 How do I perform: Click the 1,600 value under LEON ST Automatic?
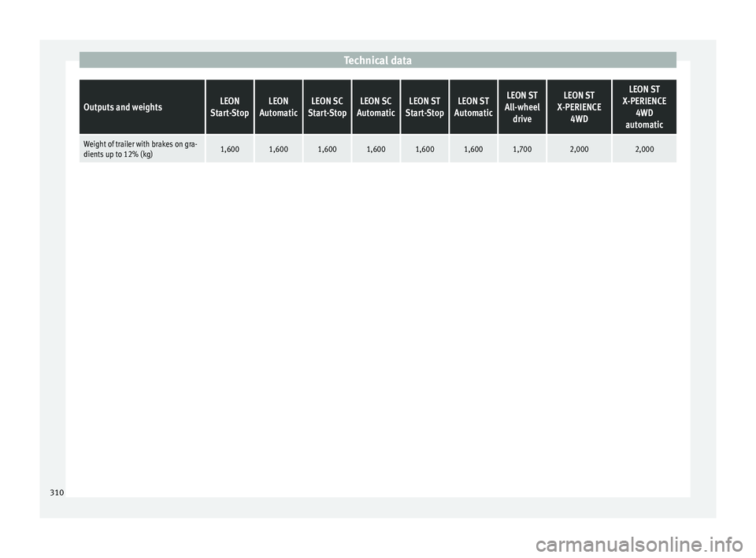click(473, 149)
